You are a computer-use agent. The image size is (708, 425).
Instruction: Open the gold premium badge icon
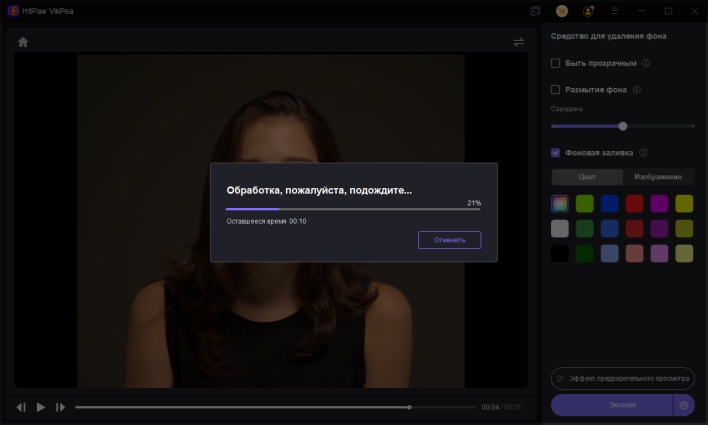[562, 11]
